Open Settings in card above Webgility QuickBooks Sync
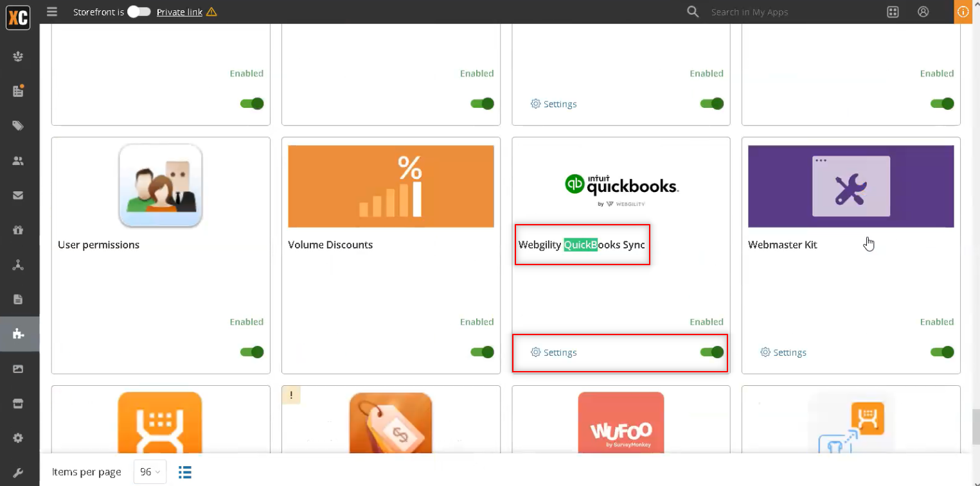980x486 pixels. click(553, 103)
